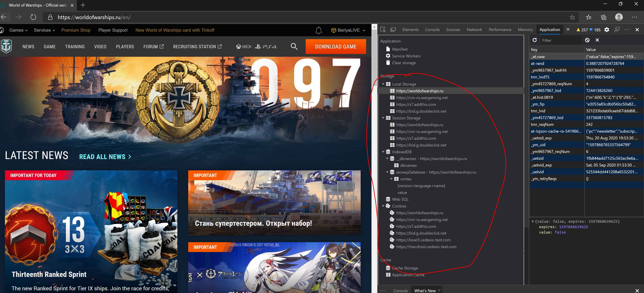The image size is (644, 293).
Task: Click the refresh storage icon
Action: click(x=534, y=40)
